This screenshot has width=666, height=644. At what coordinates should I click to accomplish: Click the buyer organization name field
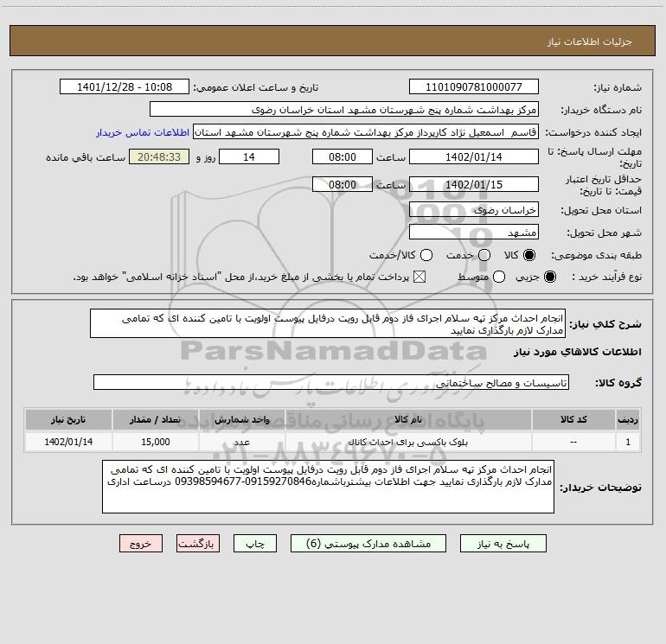tap(344, 109)
